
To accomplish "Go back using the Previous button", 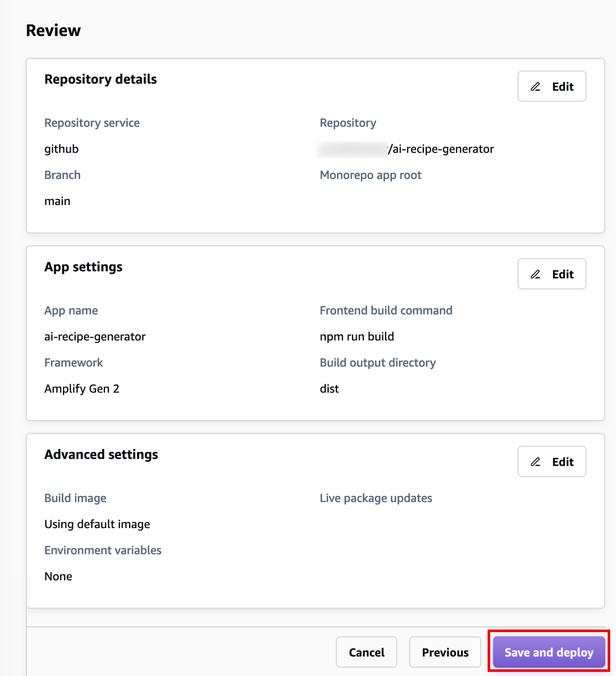I will point(445,652).
